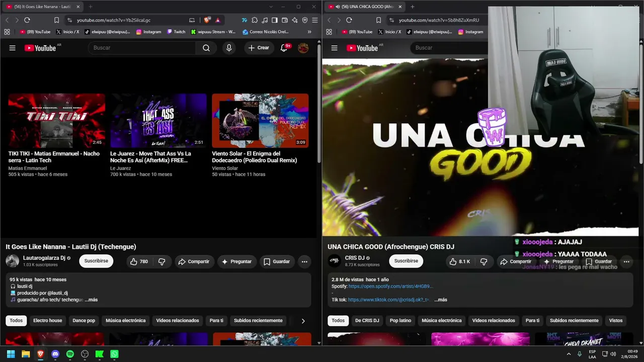Expand description with '...más' under Lautii Dj video
The height and width of the screenshot is (362, 644).
(91, 300)
